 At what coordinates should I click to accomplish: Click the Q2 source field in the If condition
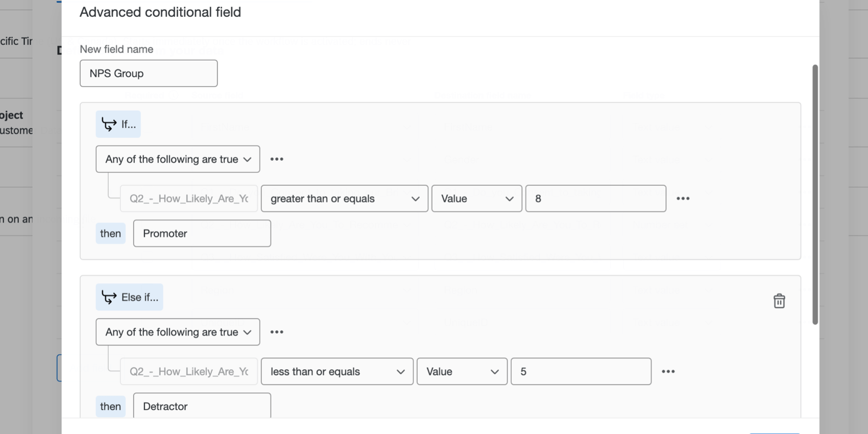pos(189,199)
